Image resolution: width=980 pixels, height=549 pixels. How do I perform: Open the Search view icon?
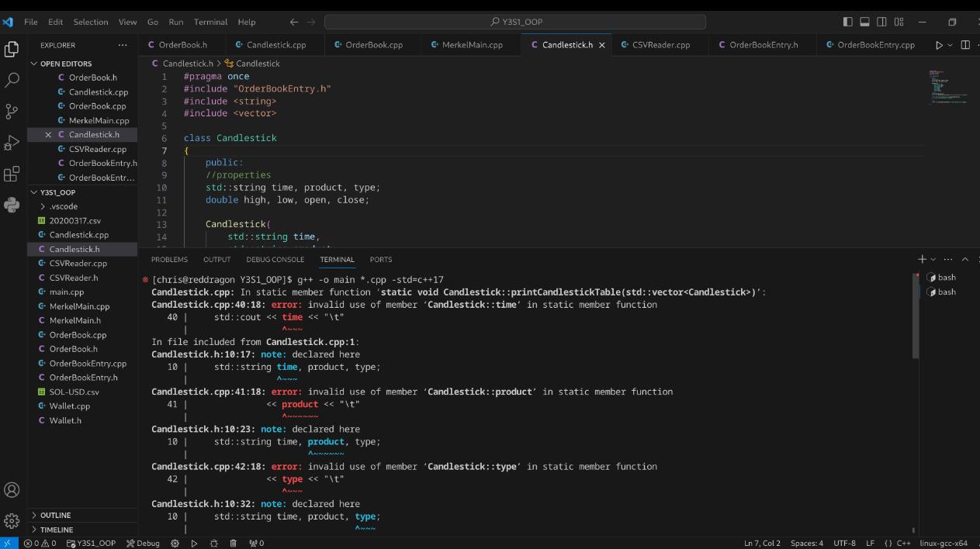tap(11, 80)
